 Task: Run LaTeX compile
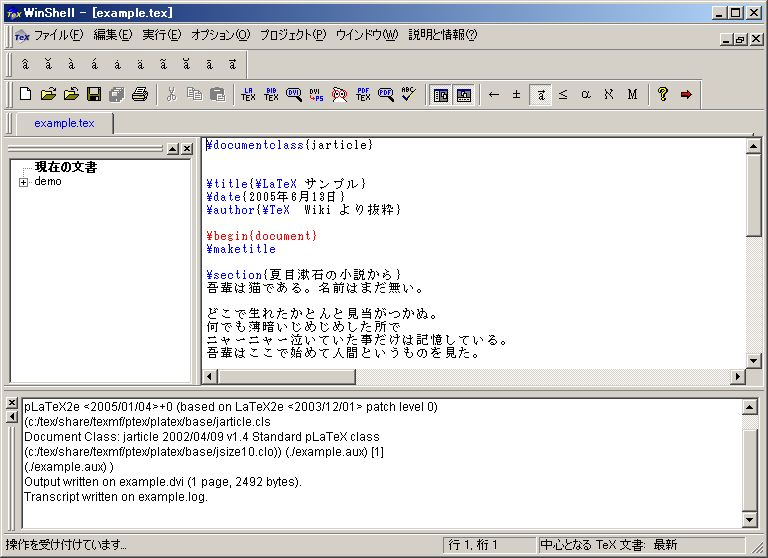pos(248,94)
